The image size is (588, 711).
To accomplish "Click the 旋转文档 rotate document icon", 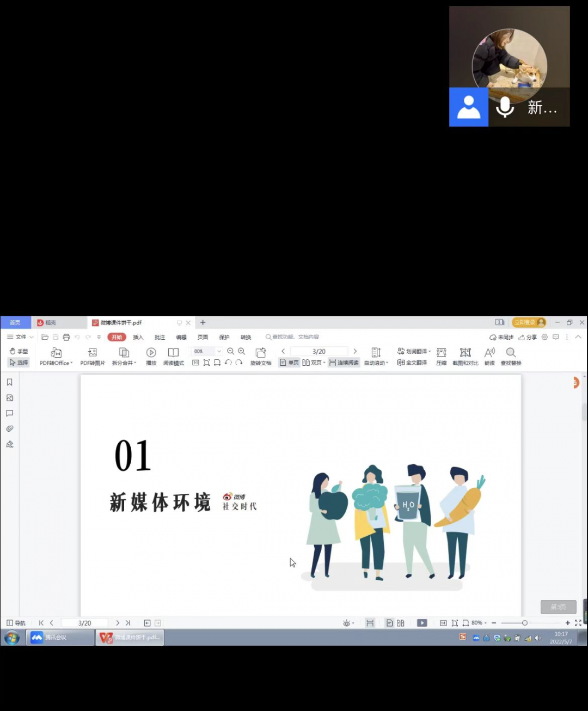I will click(x=261, y=353).
